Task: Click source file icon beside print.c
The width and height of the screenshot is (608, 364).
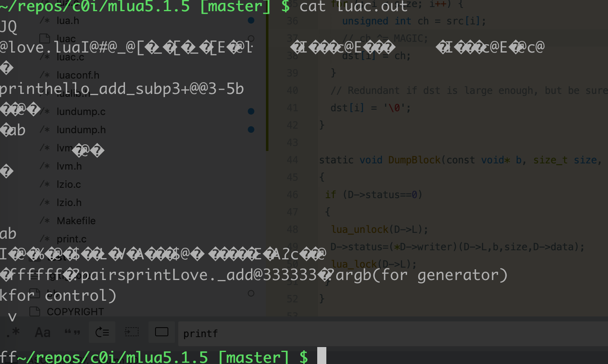Action: 45,239
